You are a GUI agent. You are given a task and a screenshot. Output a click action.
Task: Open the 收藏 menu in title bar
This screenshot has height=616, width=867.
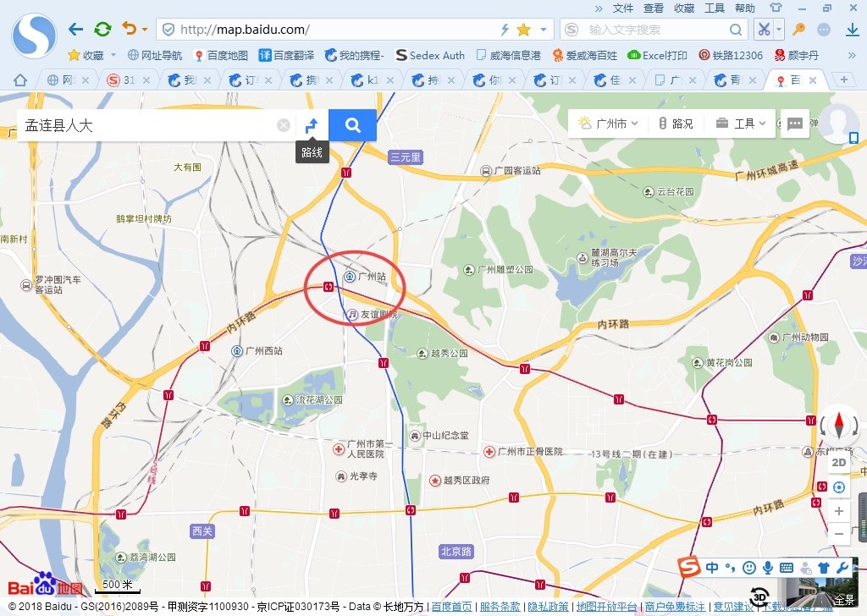pos(684,8)
